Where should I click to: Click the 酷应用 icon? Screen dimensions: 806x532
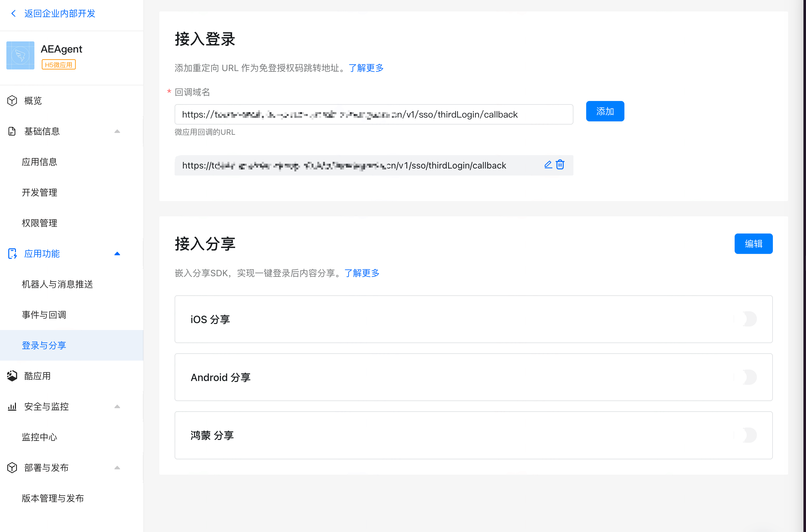(x=12, y=376)
